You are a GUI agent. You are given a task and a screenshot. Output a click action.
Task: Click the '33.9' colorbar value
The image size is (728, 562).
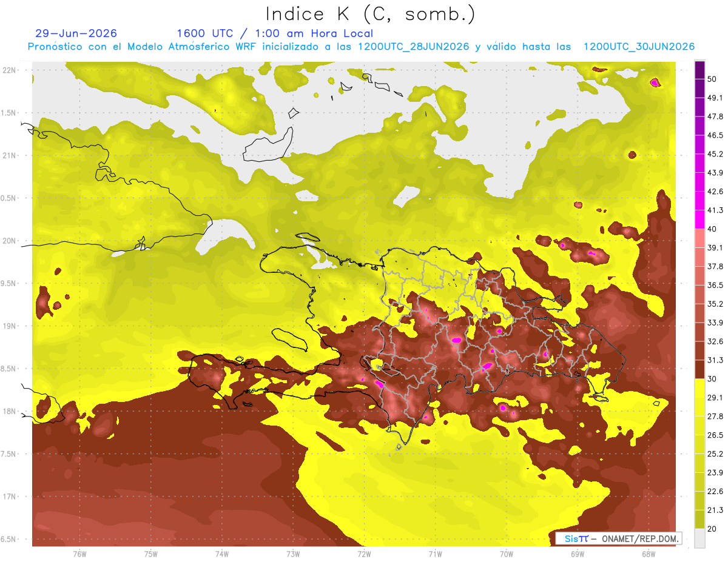(x=715, y=323)
